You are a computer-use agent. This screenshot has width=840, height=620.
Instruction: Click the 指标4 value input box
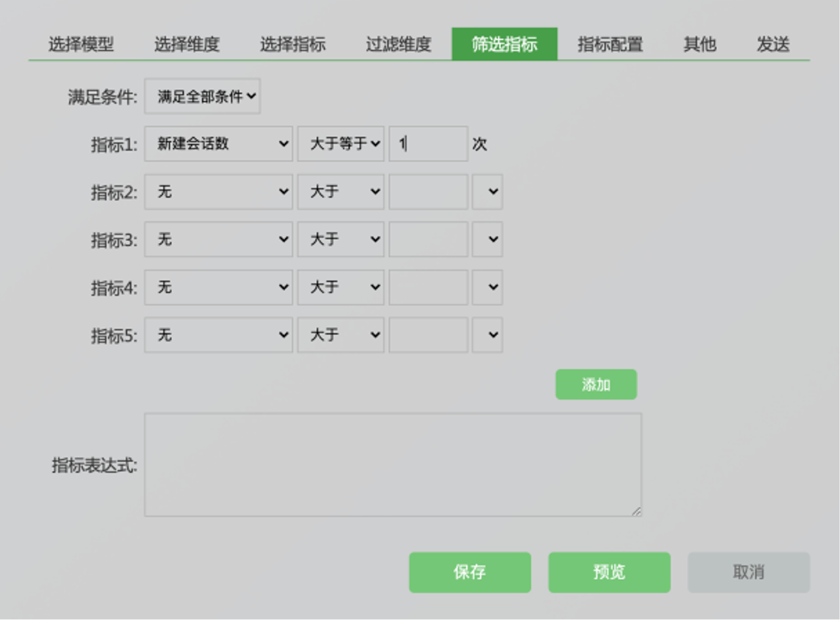point(428,287)
